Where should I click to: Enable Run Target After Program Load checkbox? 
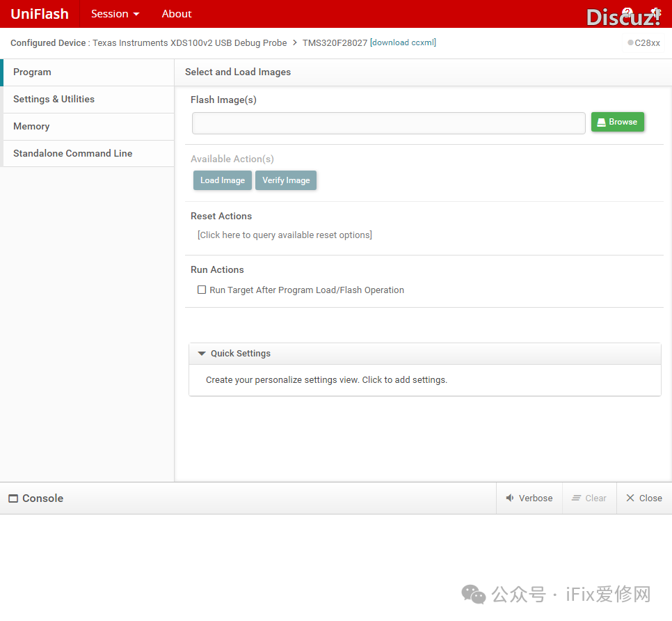pyautogui.click(x=202, y=290)
